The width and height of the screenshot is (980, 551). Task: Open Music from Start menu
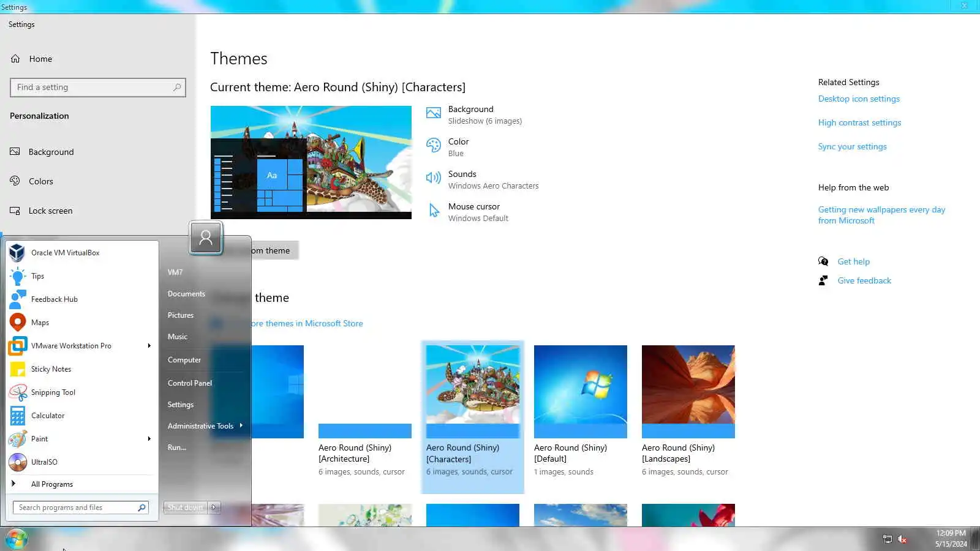[x=178, y=337]
